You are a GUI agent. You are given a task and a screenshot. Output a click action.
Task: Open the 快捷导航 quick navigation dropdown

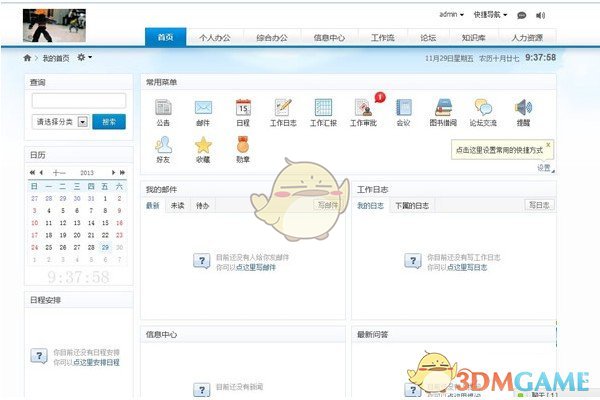[490, 15]
